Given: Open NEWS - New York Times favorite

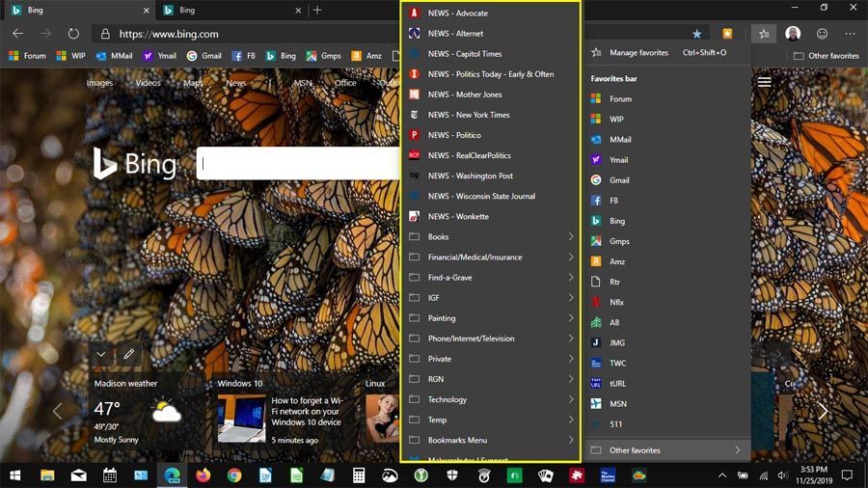Looking at the screenshot, I should click(491, 115).
